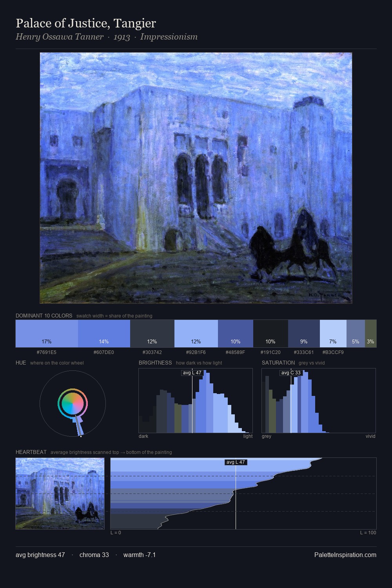Image resolution: width=392 pixels, height=588 pixels.
Task: Select the 10% swatch #48589F
Action: [x=236, y=334]
